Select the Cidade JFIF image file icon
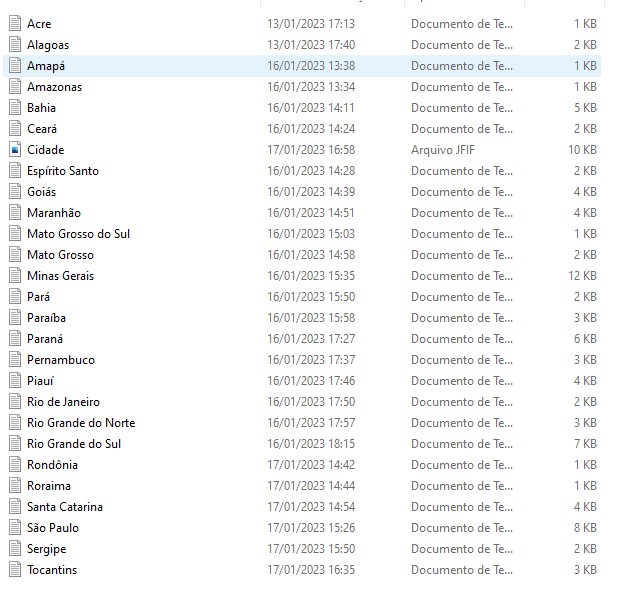This screenshot has height=597, width=632. point(15,150)
